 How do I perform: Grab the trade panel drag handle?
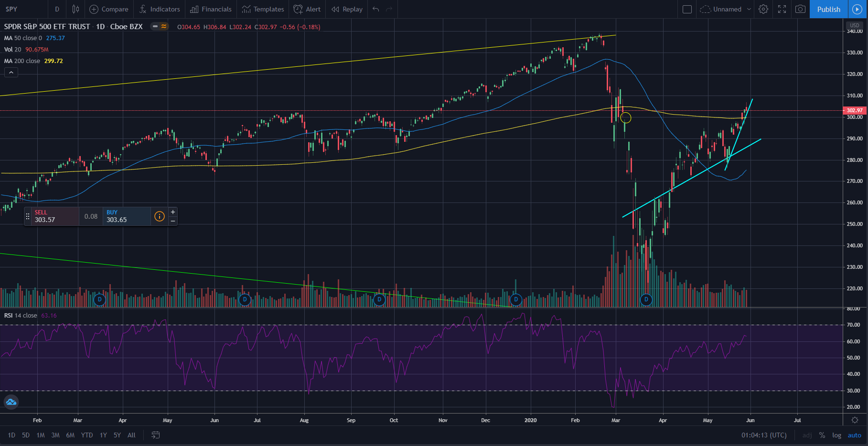[x=28, y=216]
